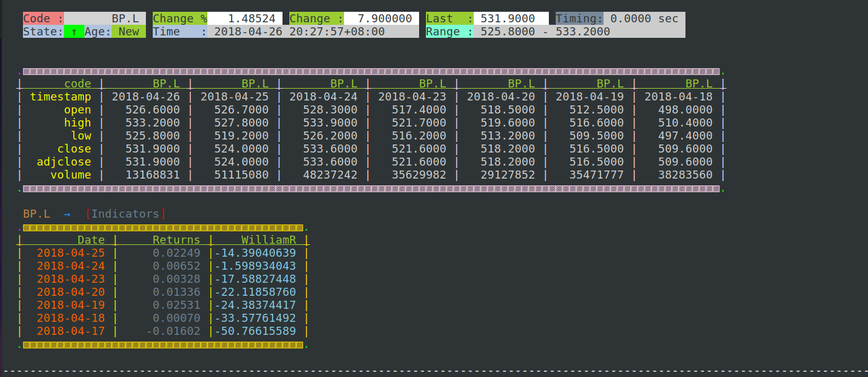This screenshot has height=377, width=868.
Task: Click WilliamR value -17.58827448
Action: click(x=255, y=279)
